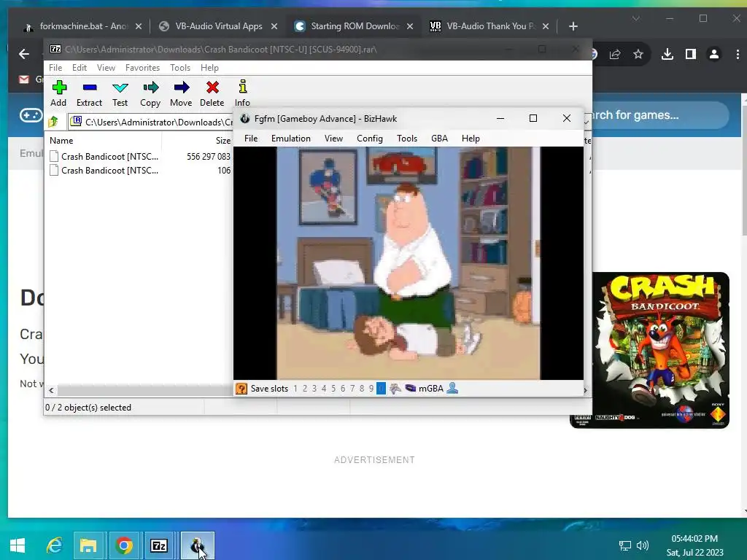The image size is (747, 560).
Task: Click 7-Zip up-one-folder icon
Action: [53, 122]
